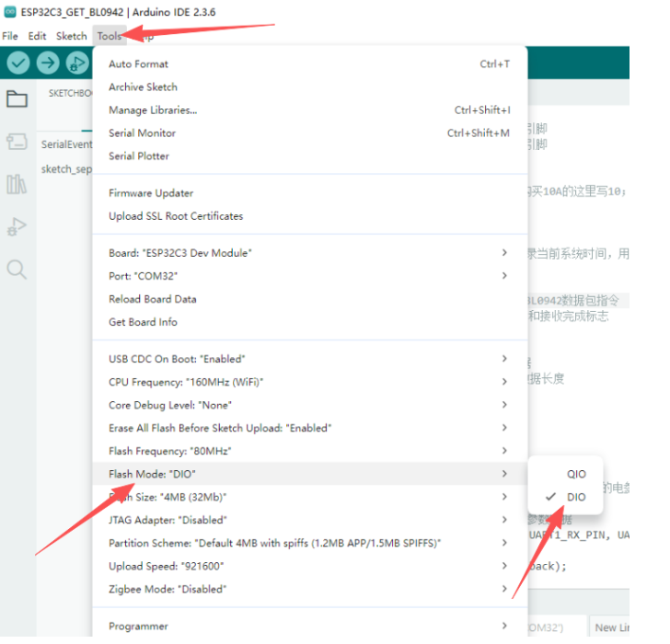Screen dimensions: 670x644
Task: Open Serial Plotter from the menu
Action: [310, 156]
